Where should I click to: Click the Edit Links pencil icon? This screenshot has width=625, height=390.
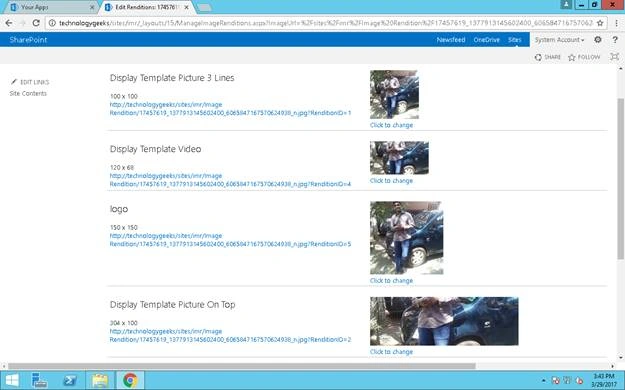(14, 82)
